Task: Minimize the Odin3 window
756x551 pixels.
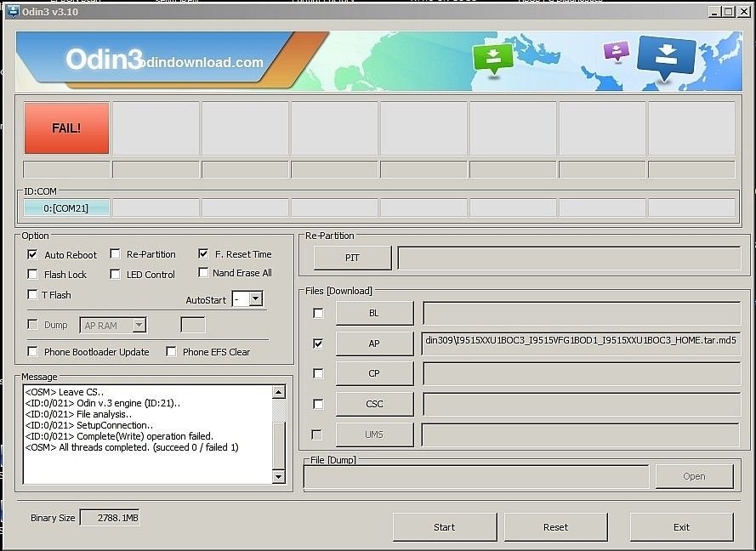Action: (714, 11)
